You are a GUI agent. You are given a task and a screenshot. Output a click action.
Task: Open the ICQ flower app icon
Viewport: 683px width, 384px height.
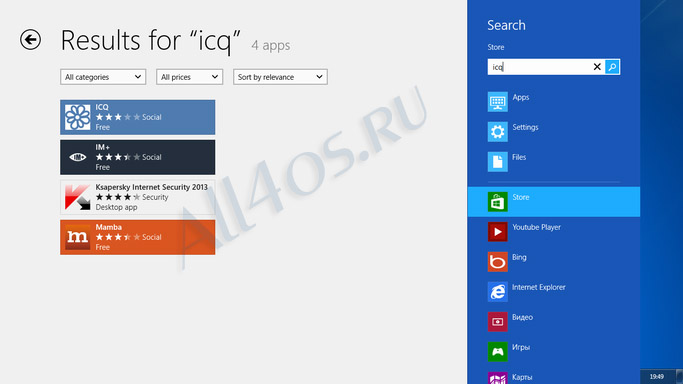pos(78,117)
